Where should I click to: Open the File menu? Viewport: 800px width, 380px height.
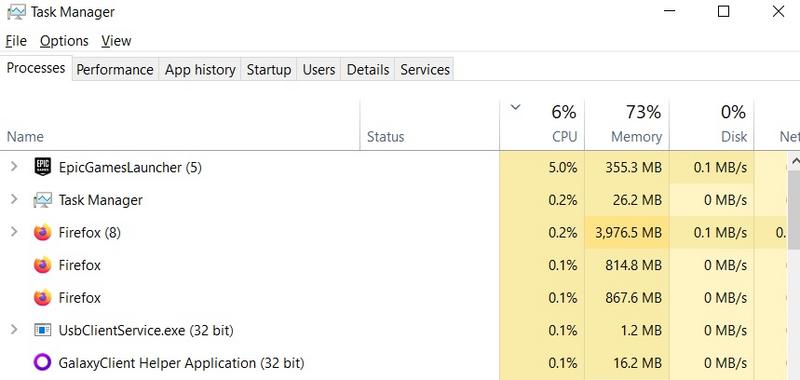(16, 41)
